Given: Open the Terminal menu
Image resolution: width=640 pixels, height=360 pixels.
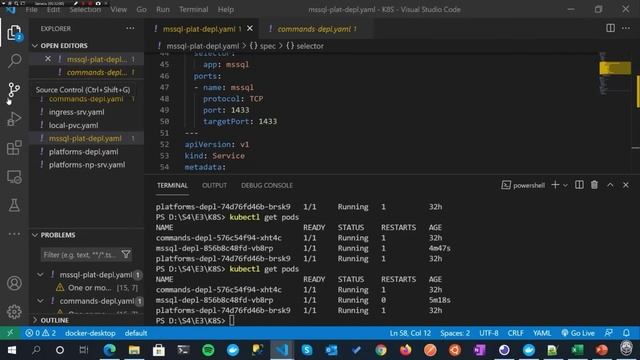Looking at the screenshot, I should coord(193,9).
